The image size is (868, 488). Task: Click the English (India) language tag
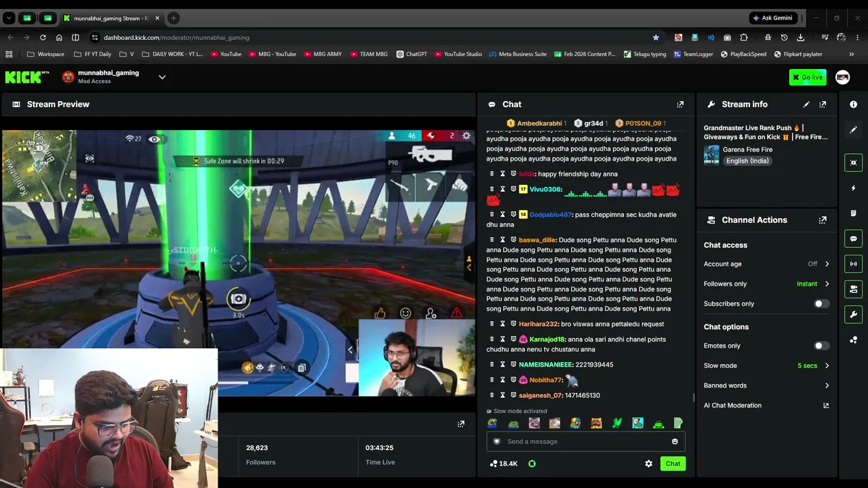[x=747, y=161]
